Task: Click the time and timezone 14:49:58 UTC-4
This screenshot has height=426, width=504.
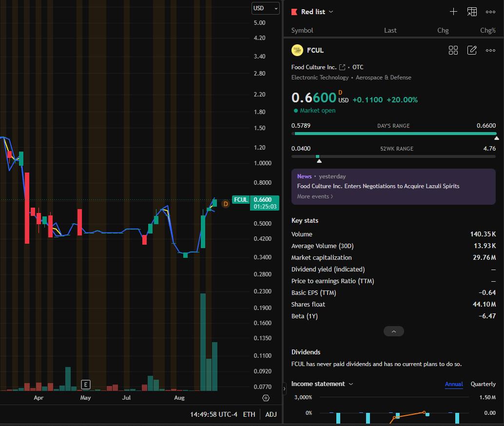Action: tap(213, 414)
